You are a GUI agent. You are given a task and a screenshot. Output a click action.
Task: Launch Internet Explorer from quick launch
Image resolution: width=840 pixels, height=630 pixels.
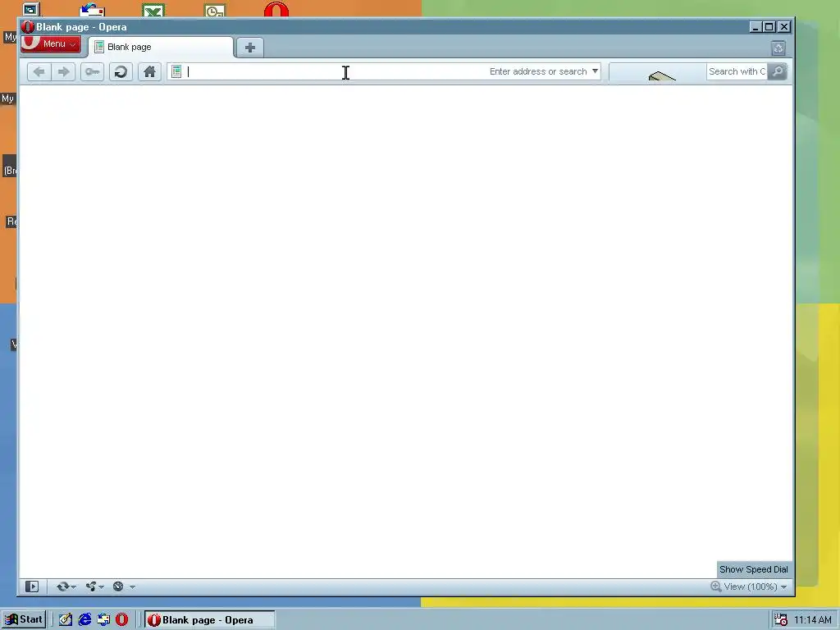[84, 620]
